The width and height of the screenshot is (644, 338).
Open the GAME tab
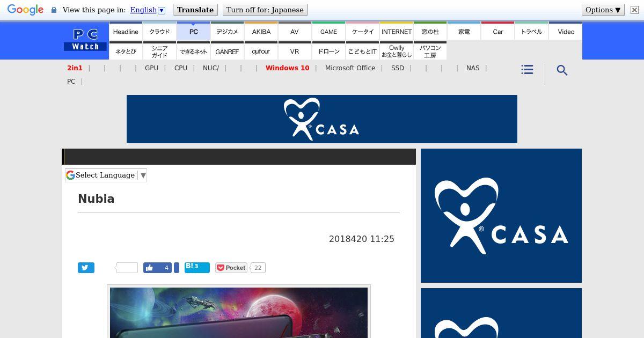[328, 32]
